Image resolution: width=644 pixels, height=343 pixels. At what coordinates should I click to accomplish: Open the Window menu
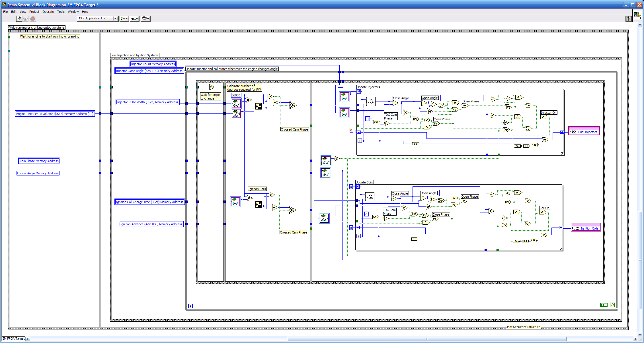tap(73, 12)
